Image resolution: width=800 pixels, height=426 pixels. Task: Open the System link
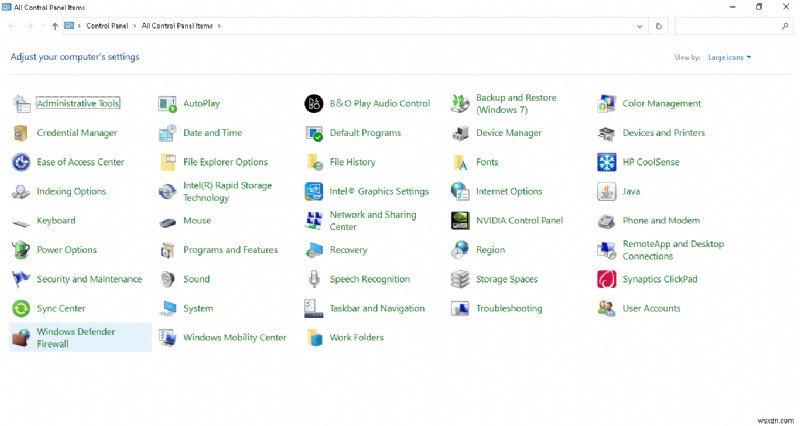click(198, 309)
